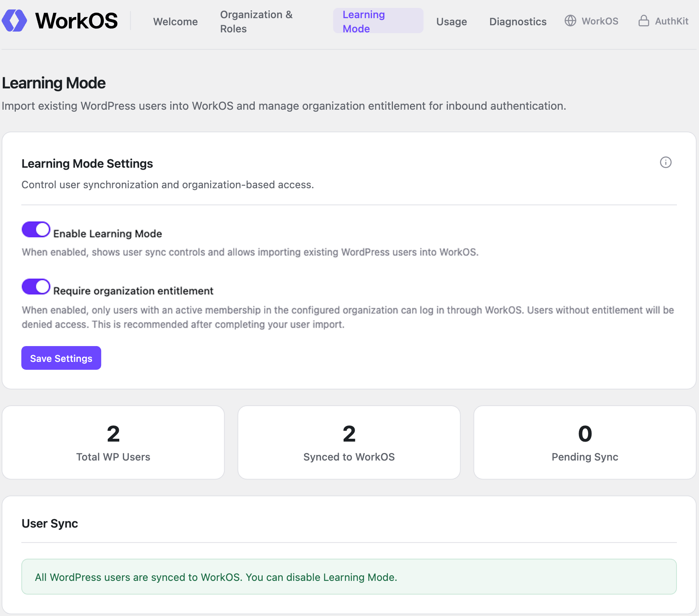This screenshot has height=616, width=699.
Task: Click 'Control user synchronization' description text
Action: pos(167,185)
